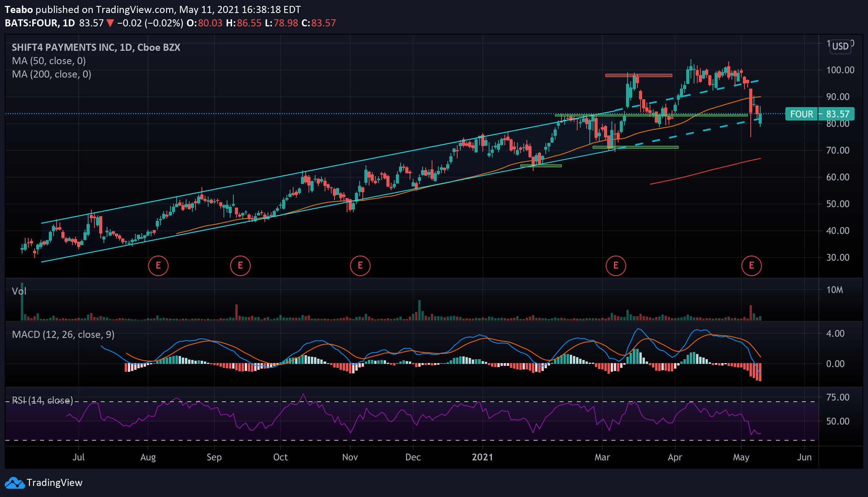Image resolution: width=868 pixels, height=497 pixels.
Task: Click the earnings marker in early March
Action: pyautogui.click(x=616, y=265)
